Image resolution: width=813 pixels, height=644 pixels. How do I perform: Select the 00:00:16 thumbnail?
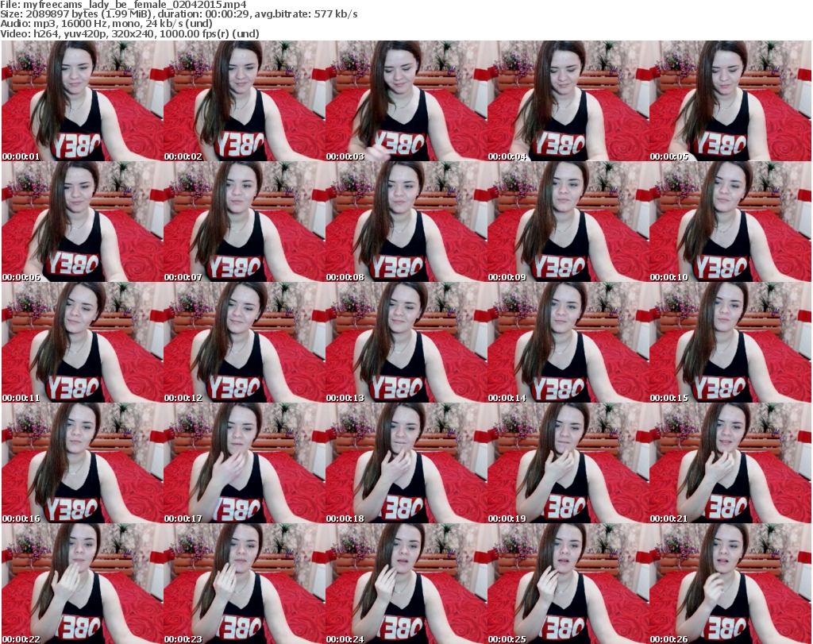click(82, 463)
